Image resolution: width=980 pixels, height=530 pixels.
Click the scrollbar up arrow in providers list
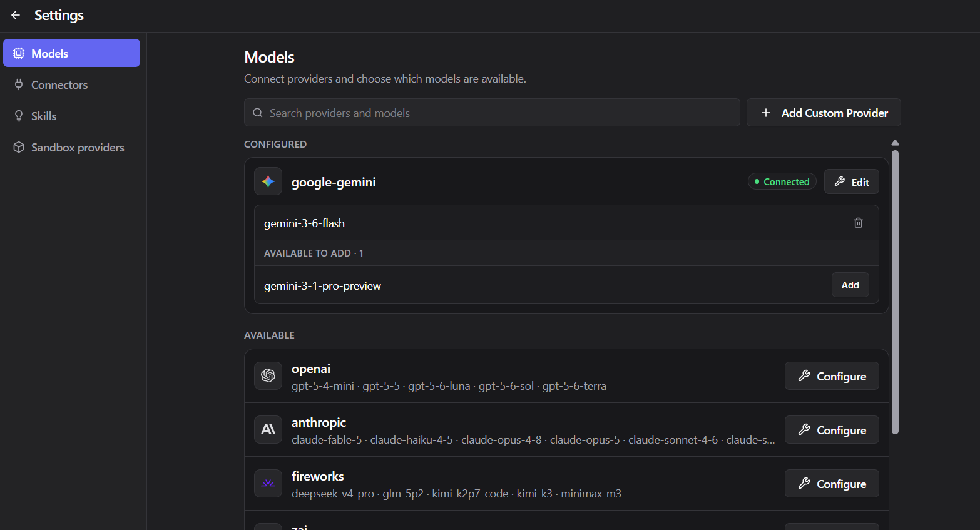(x=895, y=143)
